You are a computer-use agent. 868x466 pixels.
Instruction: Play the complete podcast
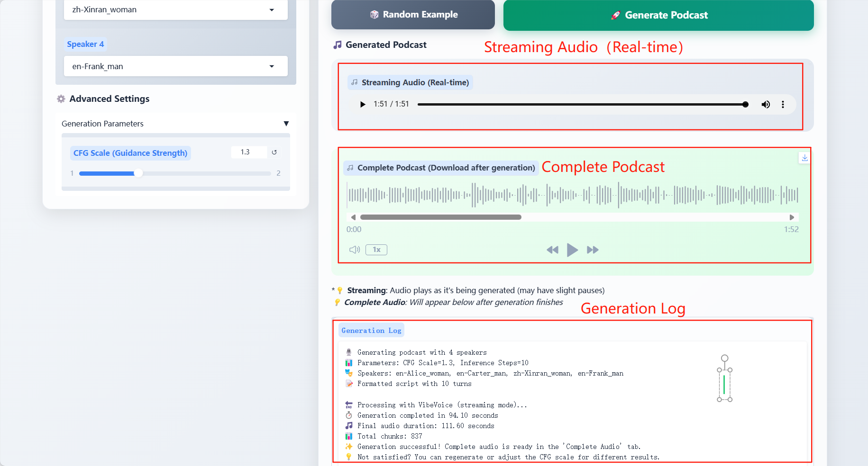coord(572,250)
